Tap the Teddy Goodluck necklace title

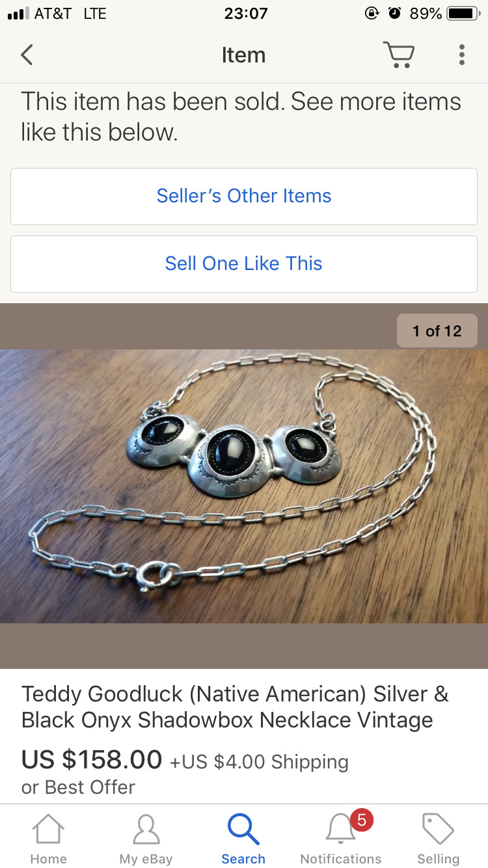point(235,707)
